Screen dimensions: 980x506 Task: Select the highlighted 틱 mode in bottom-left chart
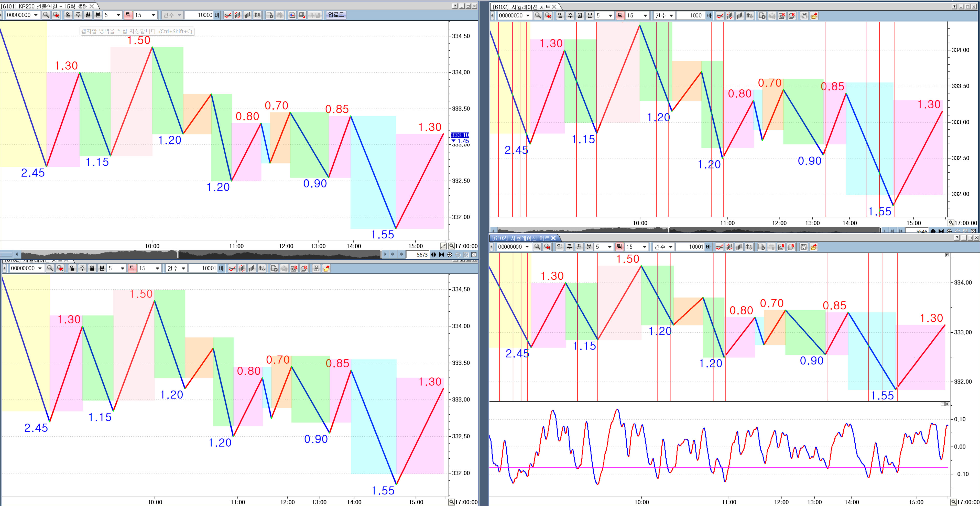pos(132,268)
